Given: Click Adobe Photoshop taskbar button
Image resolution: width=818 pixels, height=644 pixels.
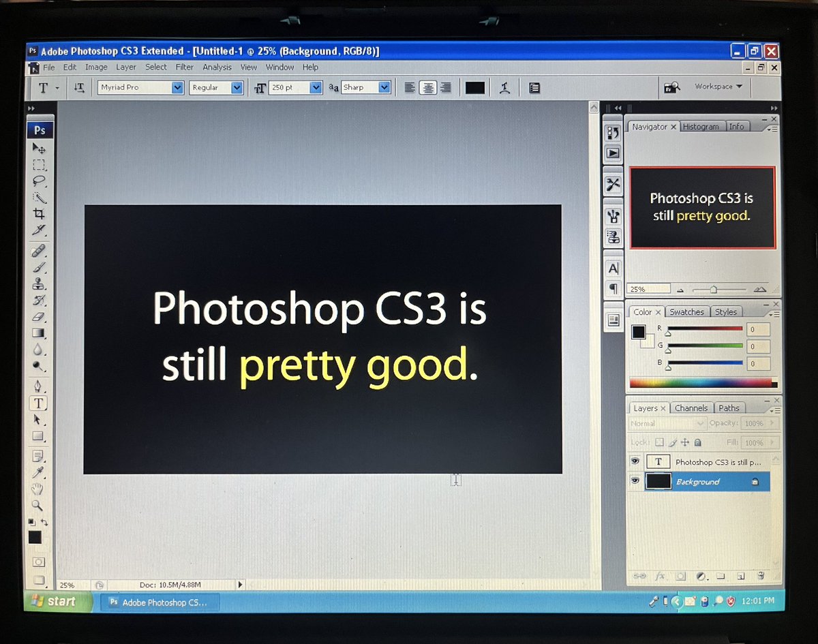Looking at the screenshot, I should [x=161, y=602].
